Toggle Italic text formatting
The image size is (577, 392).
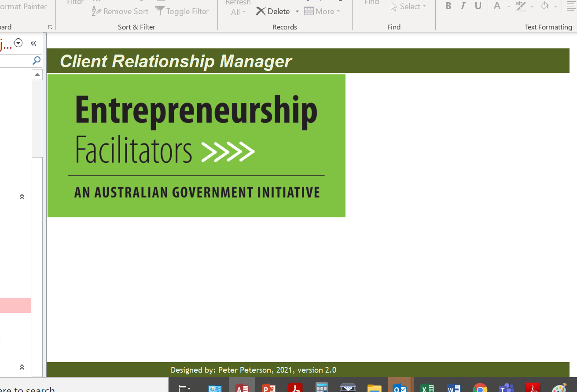(x=463, y=6)
